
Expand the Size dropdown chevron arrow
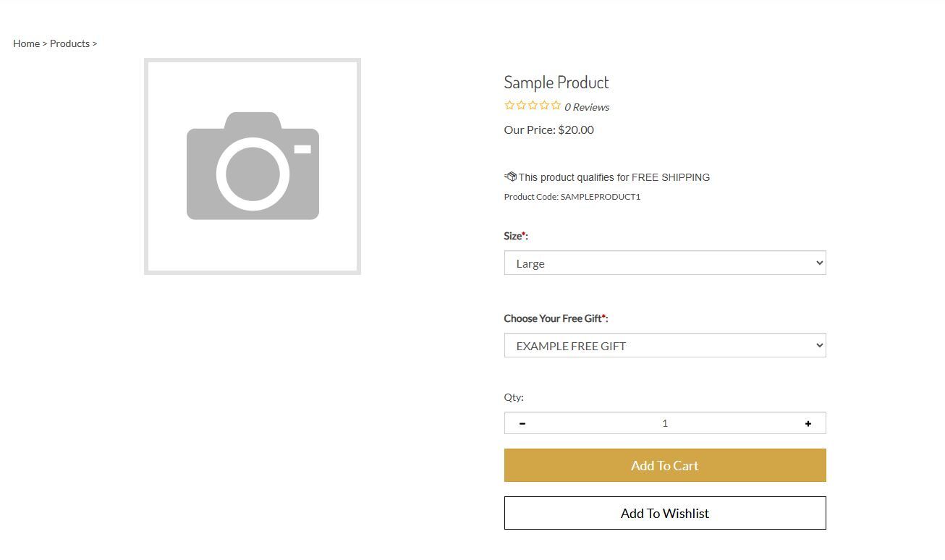[x=818, y=263]
